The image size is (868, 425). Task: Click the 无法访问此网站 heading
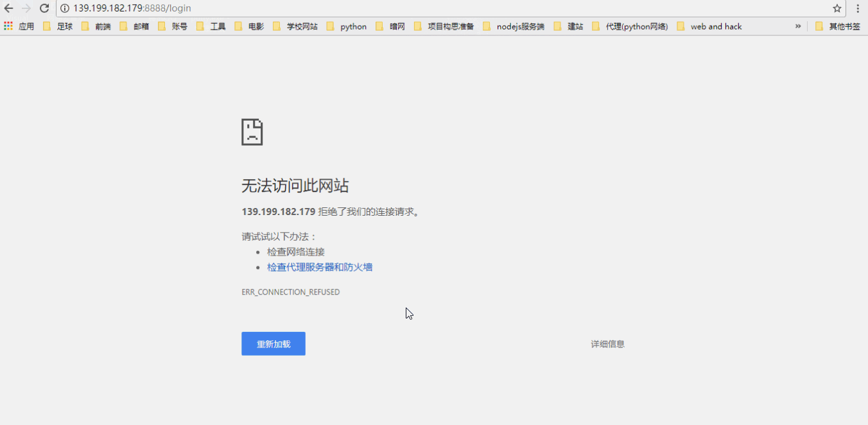295,186
